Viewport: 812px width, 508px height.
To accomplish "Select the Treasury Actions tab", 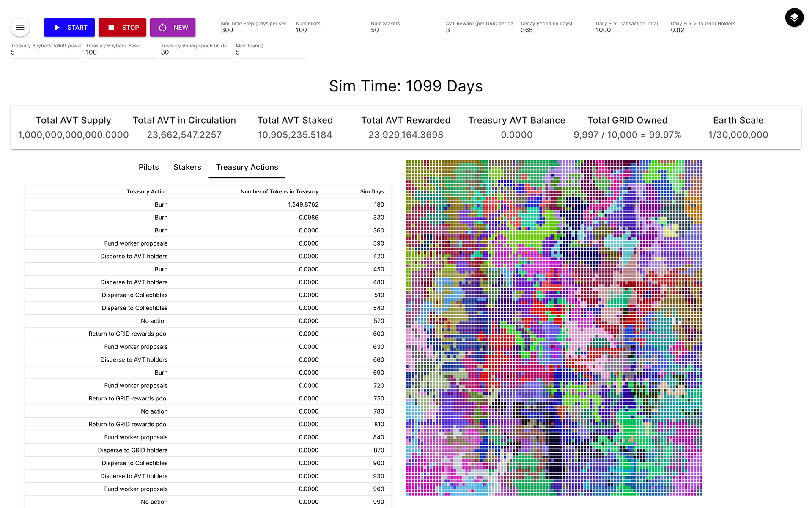I will coord(247,167).
